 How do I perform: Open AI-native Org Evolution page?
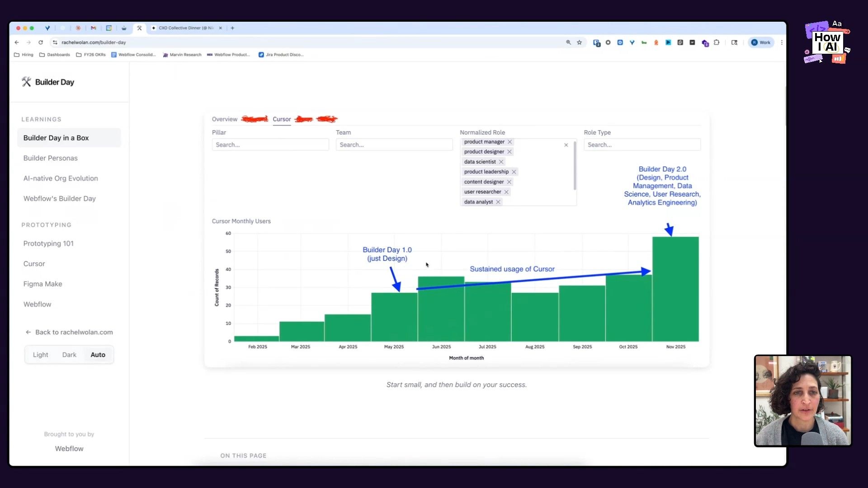coord(61,178)
